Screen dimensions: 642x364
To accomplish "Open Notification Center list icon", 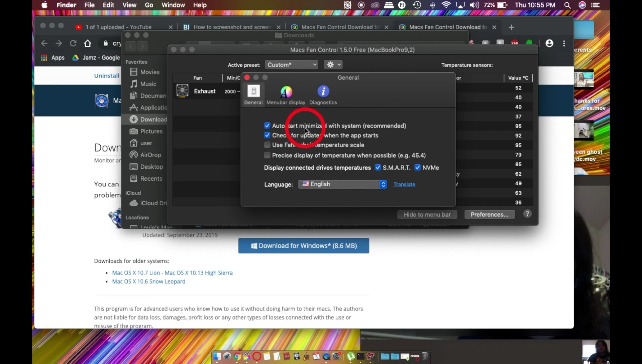I will coord(595,5).
